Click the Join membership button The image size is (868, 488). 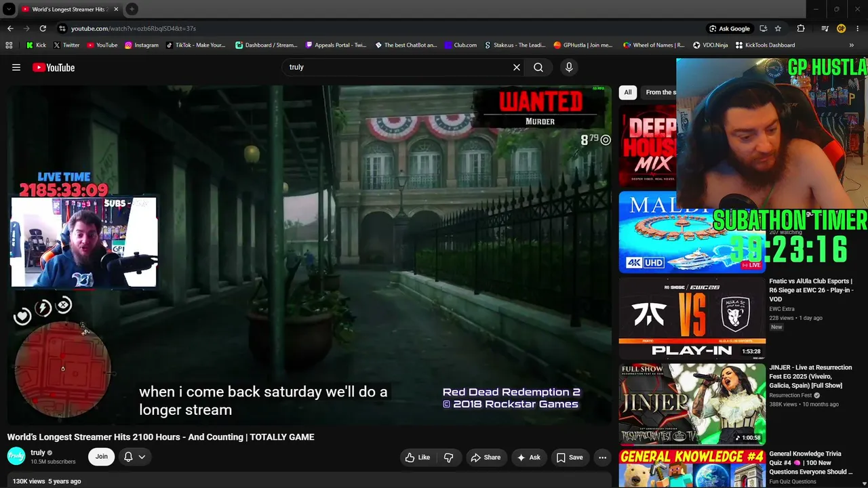101,456
